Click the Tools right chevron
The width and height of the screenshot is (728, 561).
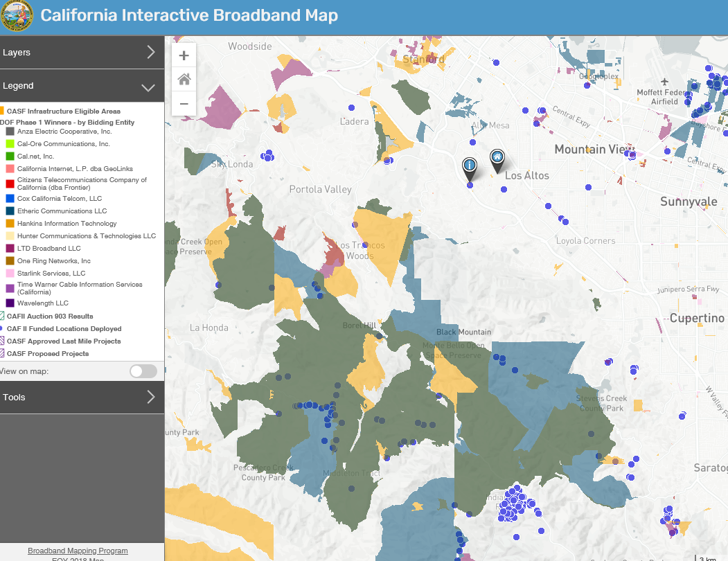click(x=151, y=397)
